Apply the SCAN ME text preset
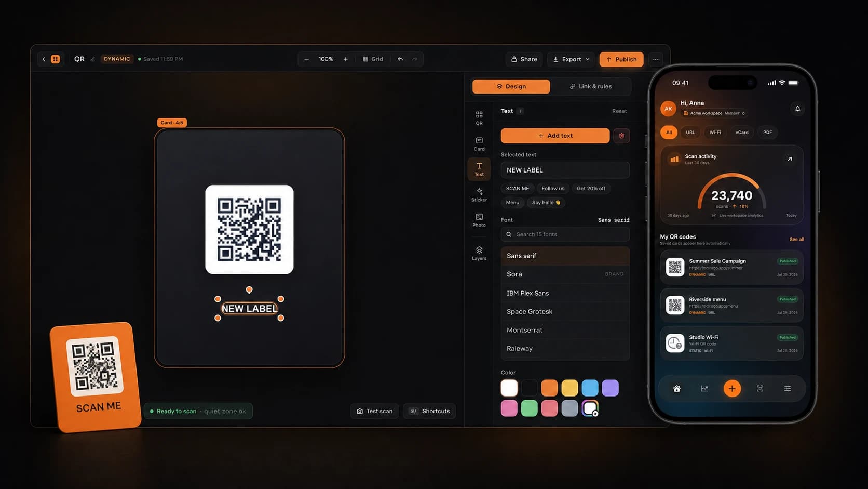Screen dimensions: 868x489 click(518, 189)
